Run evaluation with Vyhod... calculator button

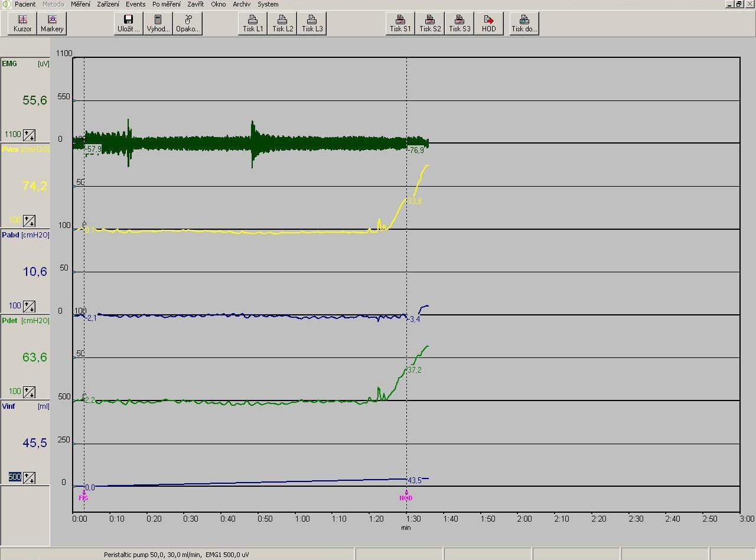pyautogui.click(x=158, y=24)
